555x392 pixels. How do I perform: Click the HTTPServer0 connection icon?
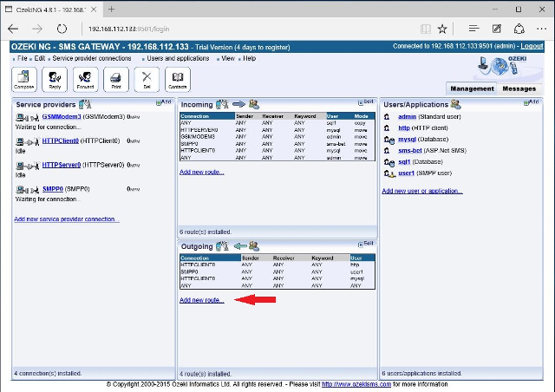[28, 166]
